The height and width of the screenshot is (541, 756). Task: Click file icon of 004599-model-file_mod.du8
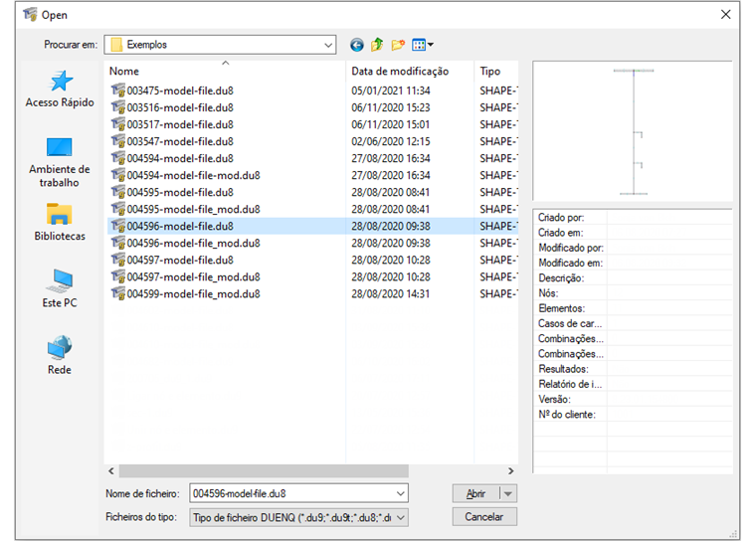118,293
